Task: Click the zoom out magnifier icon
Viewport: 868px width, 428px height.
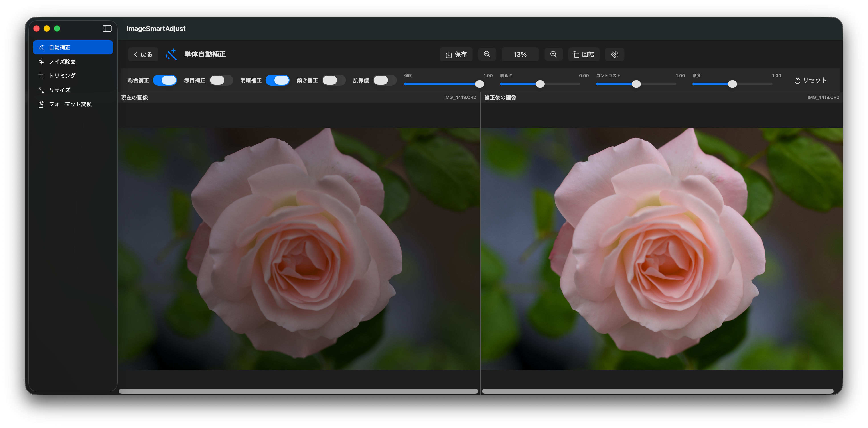Action: point(487,54)
